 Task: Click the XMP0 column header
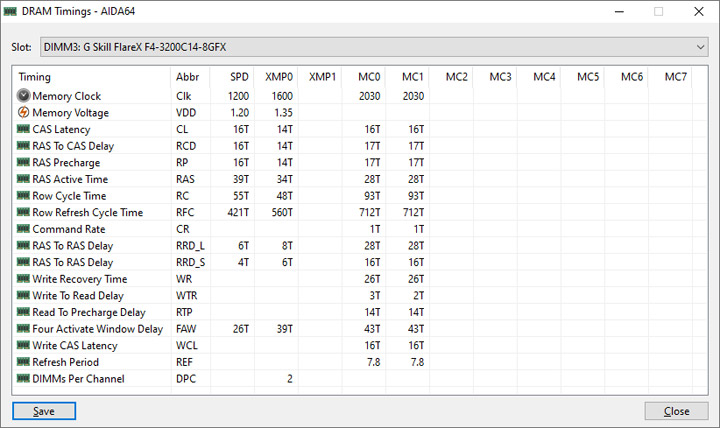click(276, 77)
